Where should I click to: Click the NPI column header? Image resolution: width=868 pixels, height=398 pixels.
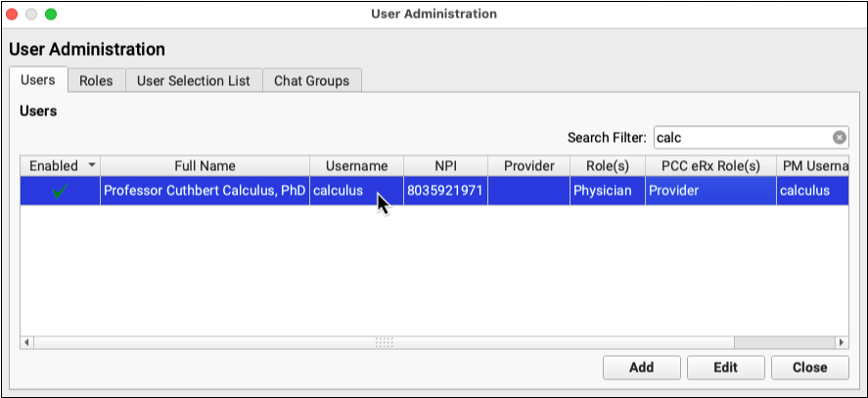[x=445, y=166]
